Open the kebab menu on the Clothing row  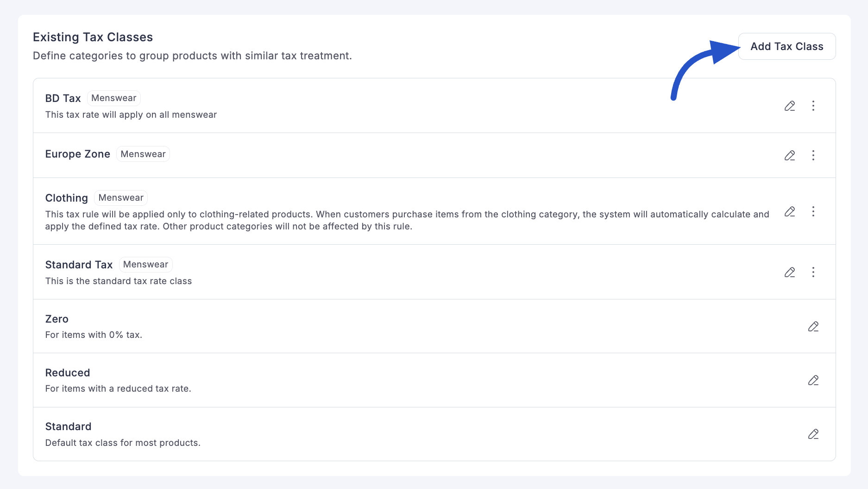(x=814, y=212)
